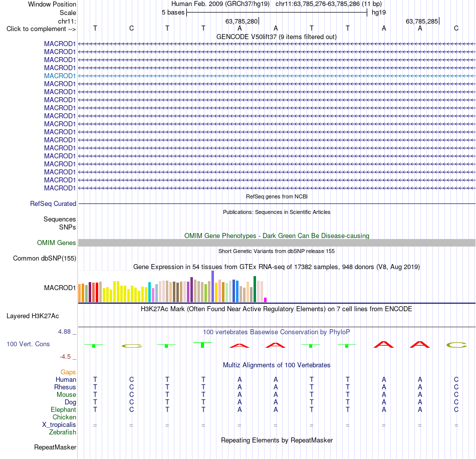Image resolution: width=476 pixels, height=459 pixels.
Task: Click the green "OMIM Genes" label
Action: tap(57, 243)
